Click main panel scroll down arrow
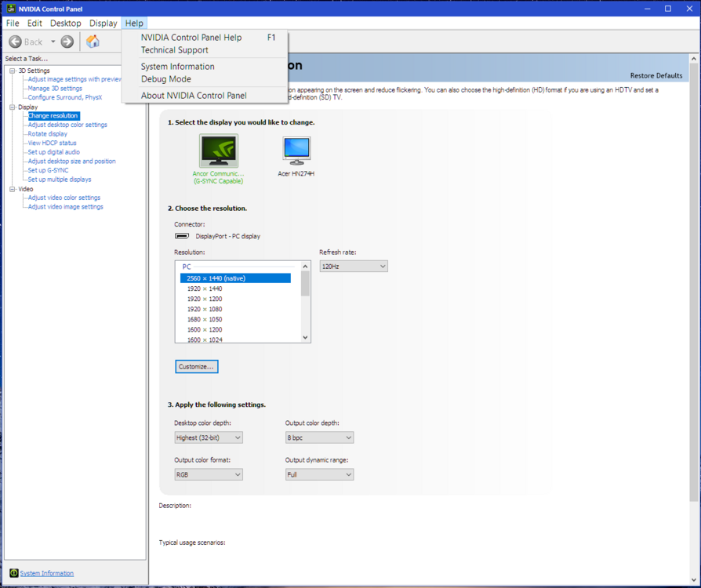Viewport: 701px width, 588px height. [694, 580]
